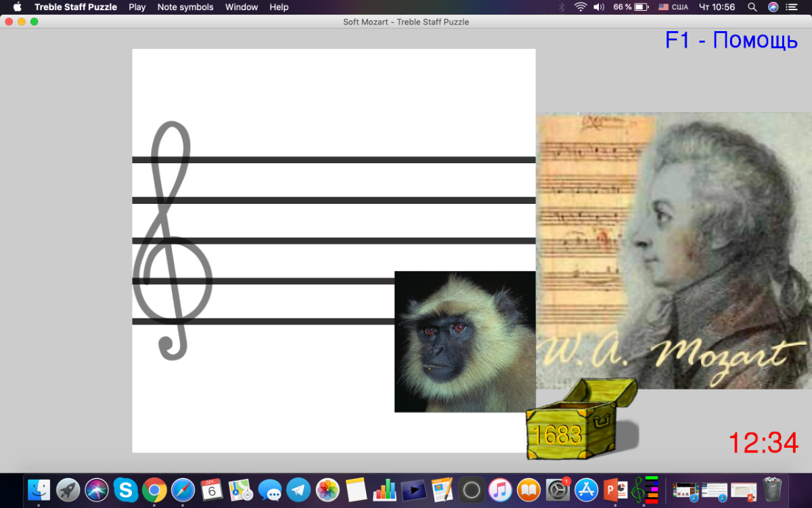The width and height of the screenshot is (812, 508).
Task: Open System Preferences from the Dock
Action: click(558, 489)
